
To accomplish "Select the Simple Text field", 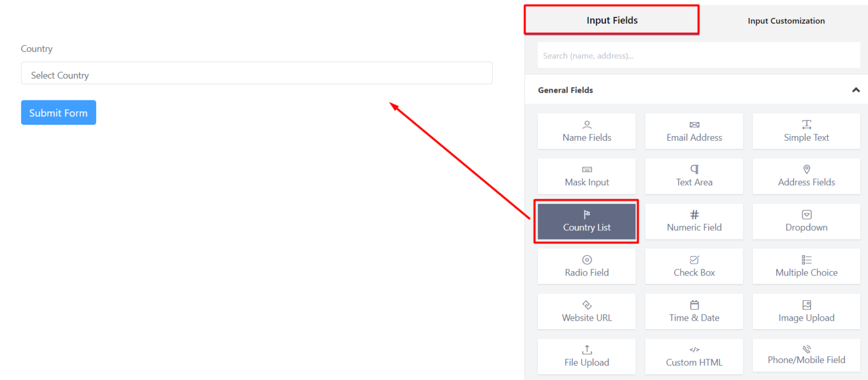I will (806, 131).
